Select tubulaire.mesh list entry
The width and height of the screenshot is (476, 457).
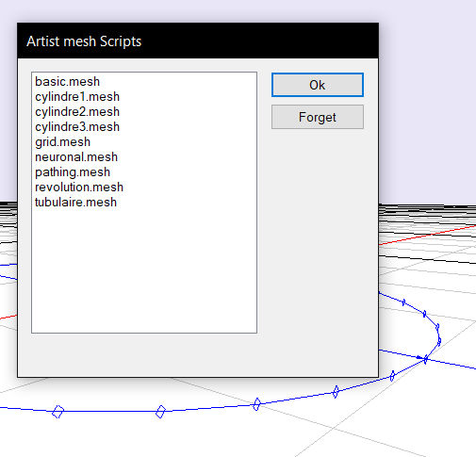[75, 203]
